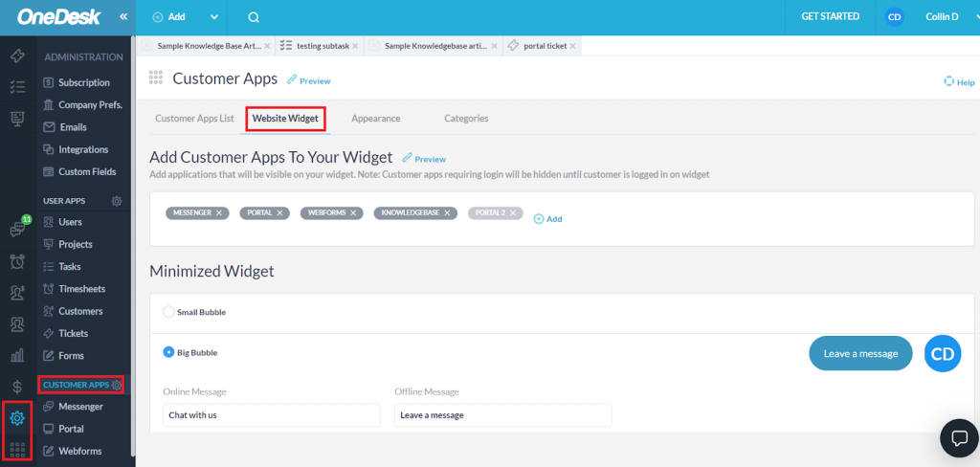980x467 pixels.
Task: Click Leave a message bubble preview
Action: 860,353
